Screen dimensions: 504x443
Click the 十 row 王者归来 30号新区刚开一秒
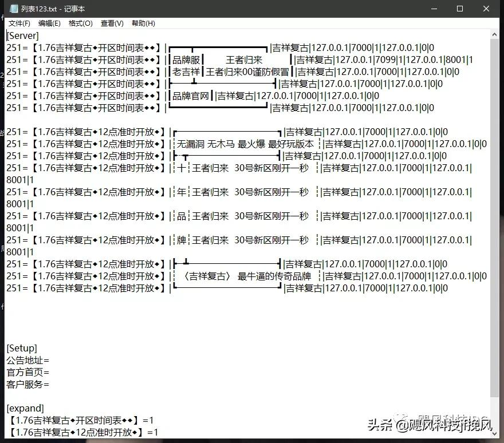[250, 168]
